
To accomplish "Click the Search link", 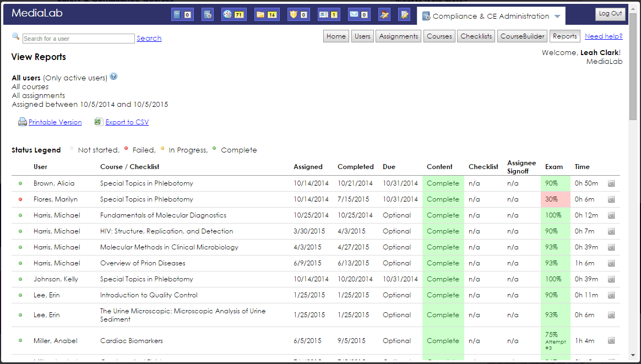I will 149,39.
